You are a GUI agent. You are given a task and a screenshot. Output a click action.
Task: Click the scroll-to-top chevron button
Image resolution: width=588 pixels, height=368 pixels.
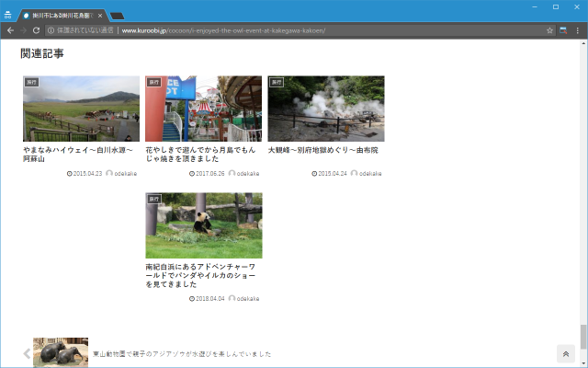click(x=565, y=354)
